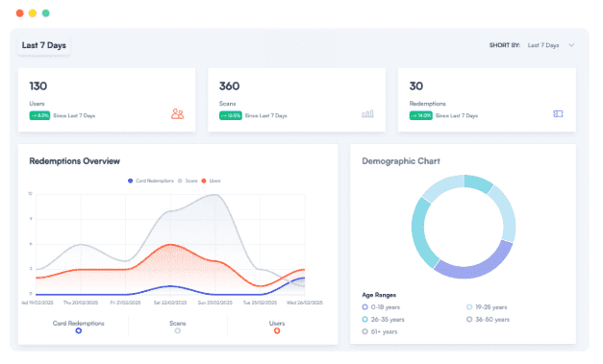The image size is (603, 364).
Task: Click the grey Scans circle below the chart
Action: (177, 330)
